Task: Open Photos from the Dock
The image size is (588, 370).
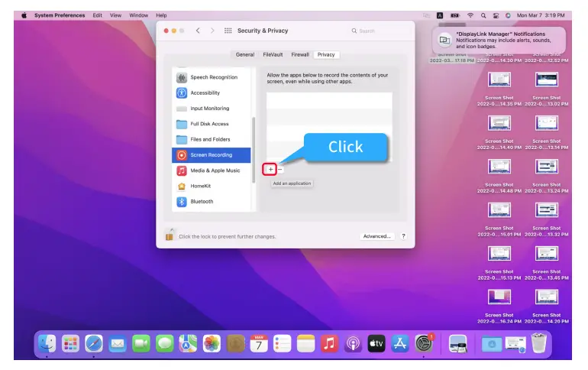Action: [x=212, y=343]
